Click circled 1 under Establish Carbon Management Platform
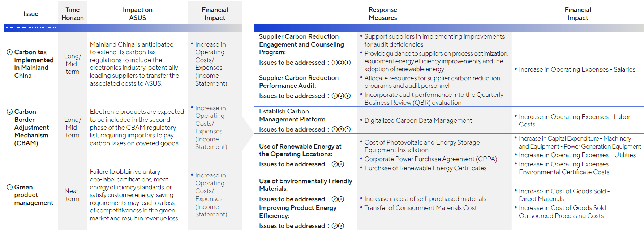Viewport: 644px width, 232px height. click(335, 129)
